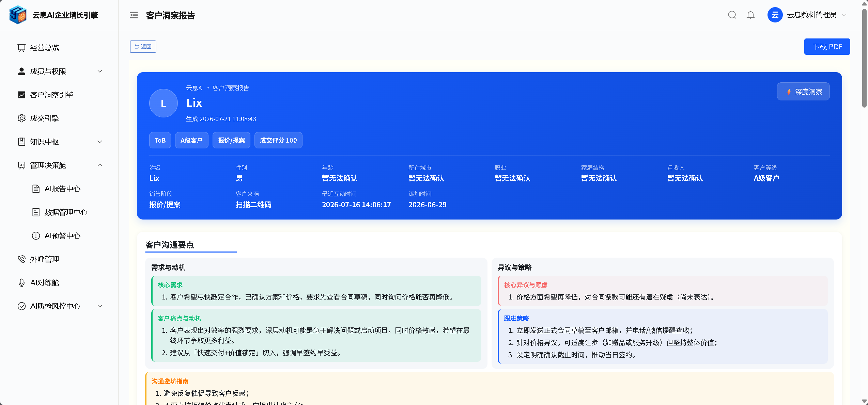Viewport: 868px width, 405px height.
Task: Expand the 知识中枢 chevron
Action: [x=100, y=142]
